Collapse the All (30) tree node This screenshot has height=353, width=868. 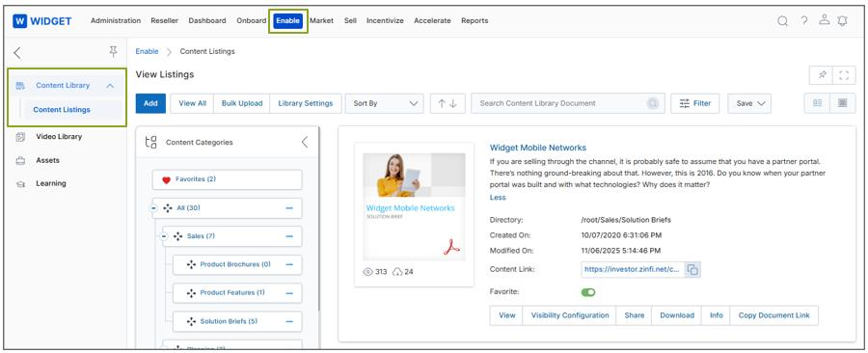153,208
